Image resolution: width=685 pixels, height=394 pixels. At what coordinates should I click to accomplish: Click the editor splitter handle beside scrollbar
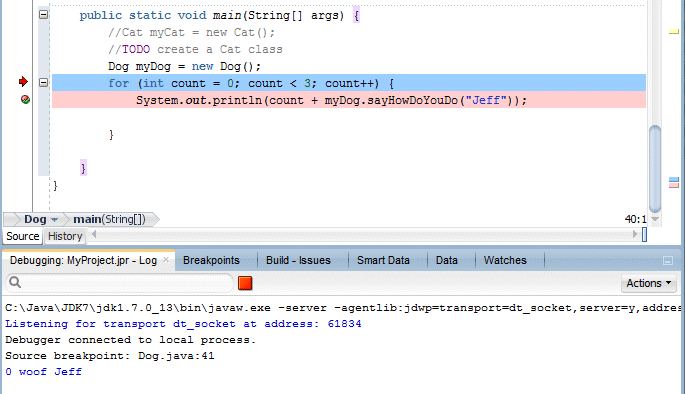pos(644,235)
